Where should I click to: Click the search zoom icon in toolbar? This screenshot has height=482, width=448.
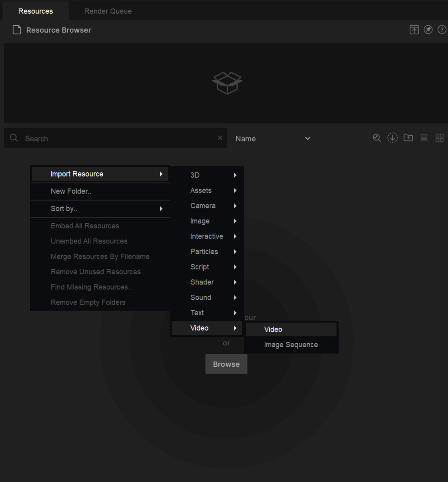pyautogui.click(x=377, y=138)
